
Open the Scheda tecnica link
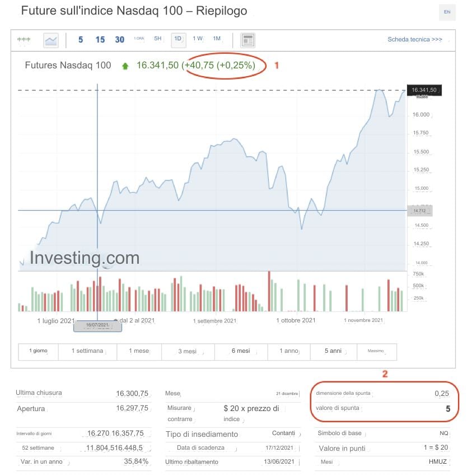414,40
